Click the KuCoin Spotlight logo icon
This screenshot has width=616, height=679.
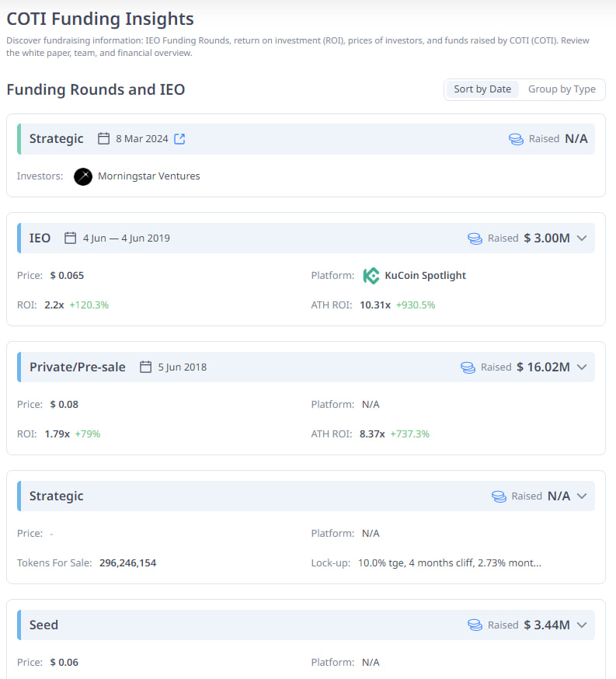coord(371,276)
